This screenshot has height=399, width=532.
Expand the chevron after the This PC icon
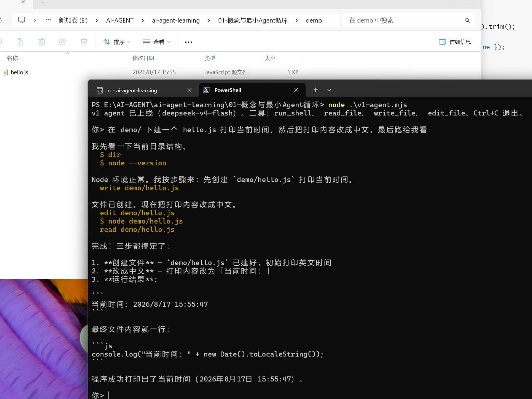[35, 20]
